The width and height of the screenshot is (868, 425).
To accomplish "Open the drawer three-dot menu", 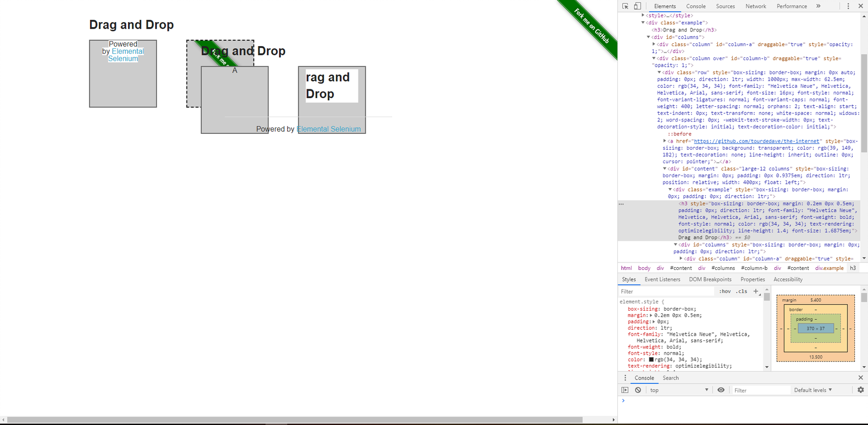I will click(x=625, y=378).
